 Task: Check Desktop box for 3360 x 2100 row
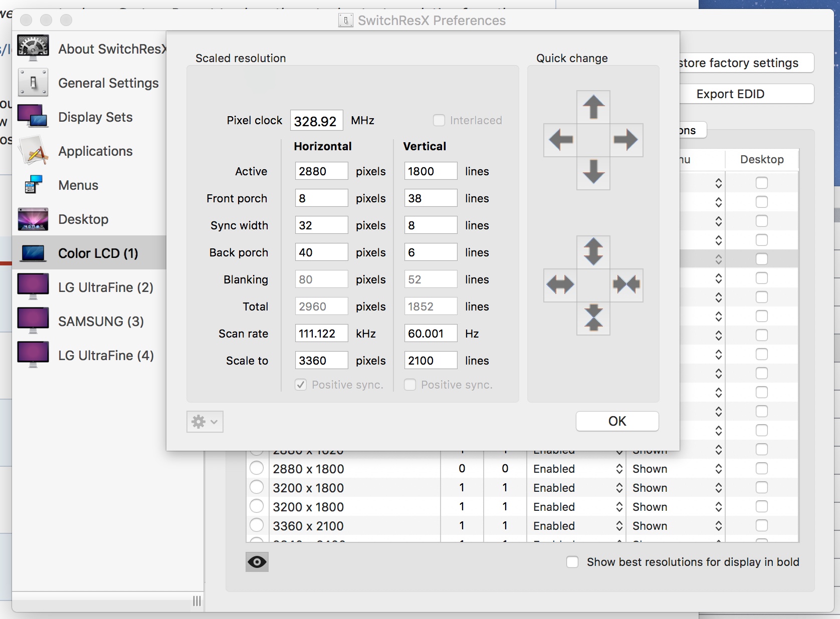click(762, 525)
